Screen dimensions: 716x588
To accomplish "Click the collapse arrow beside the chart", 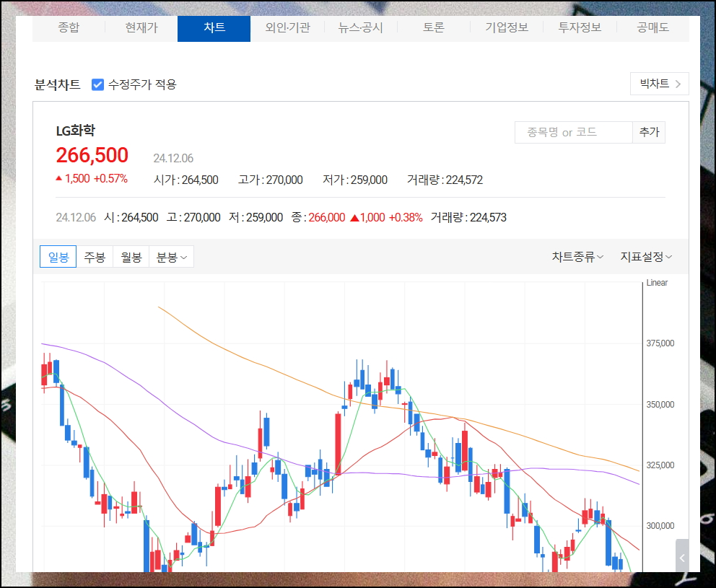I will point(682,557).
